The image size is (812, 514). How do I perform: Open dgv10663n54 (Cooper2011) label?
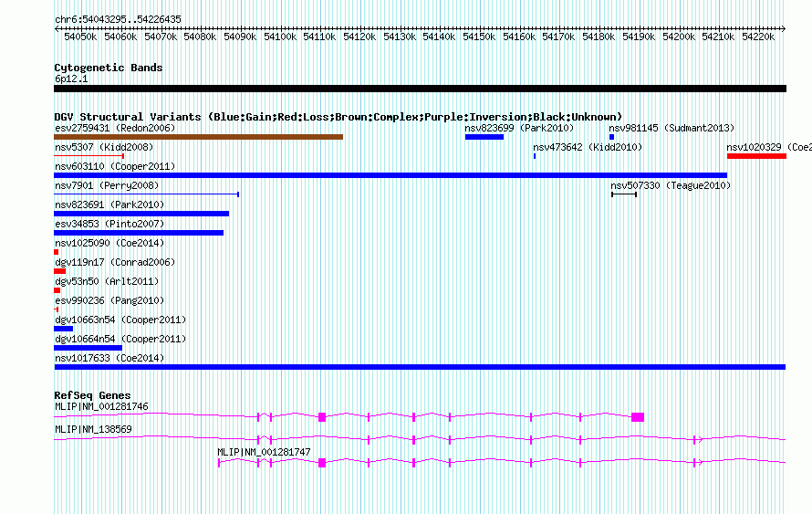(120, 320)
